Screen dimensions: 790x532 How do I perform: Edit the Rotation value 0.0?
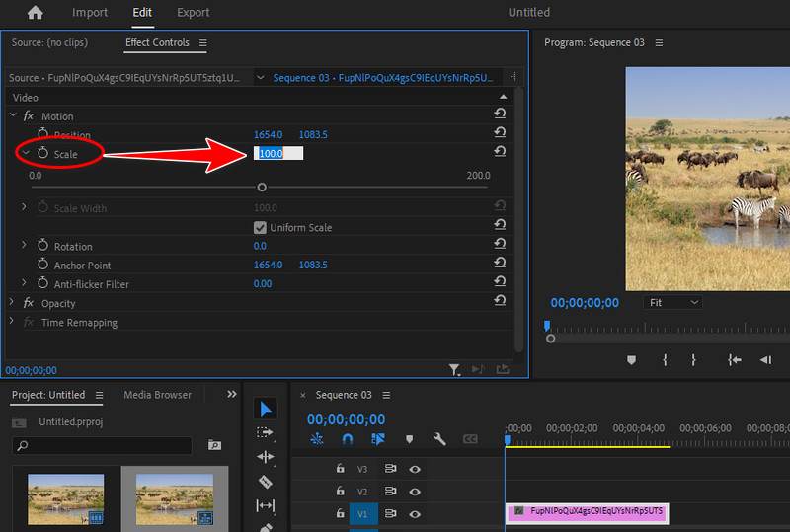point(260,246)
